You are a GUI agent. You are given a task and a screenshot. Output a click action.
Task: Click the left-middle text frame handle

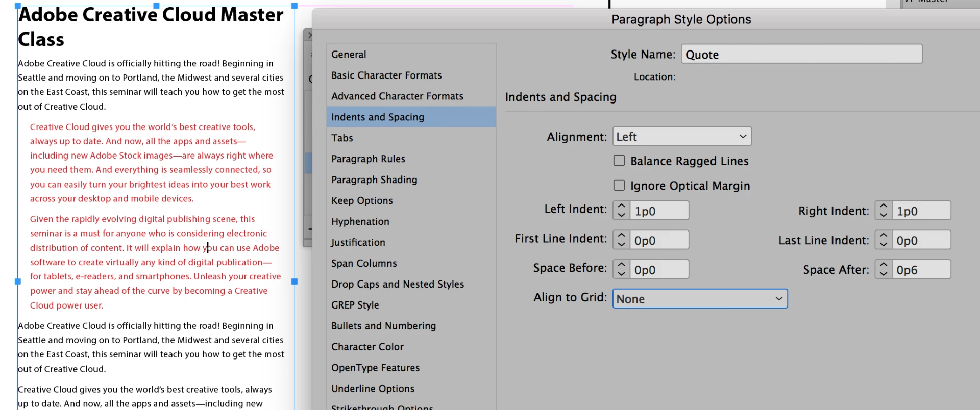tap(18, 281)
